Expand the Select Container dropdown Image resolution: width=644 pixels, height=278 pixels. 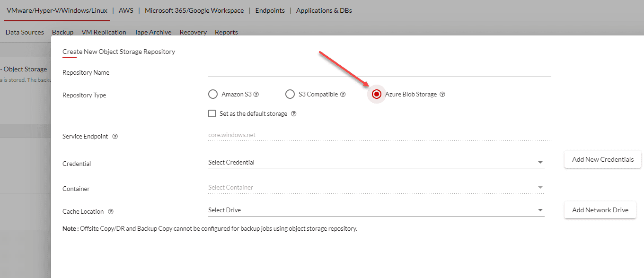(x=376, y=188)
